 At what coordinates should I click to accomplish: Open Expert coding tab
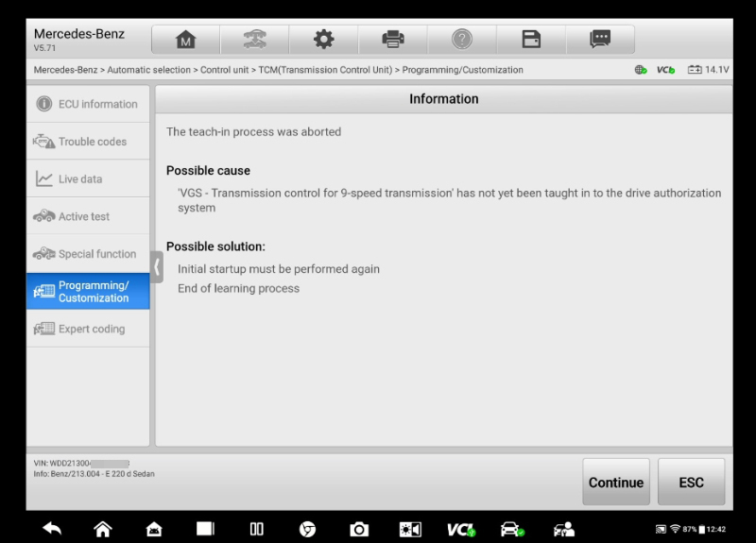(88, 329)
